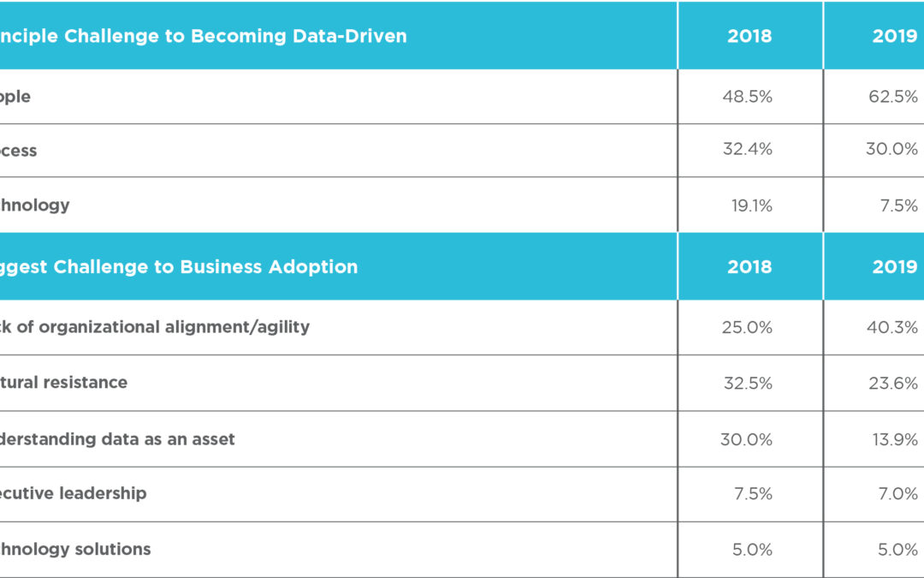Select the 7.0% value
The image size is (924, 578).
click(897, 493)
